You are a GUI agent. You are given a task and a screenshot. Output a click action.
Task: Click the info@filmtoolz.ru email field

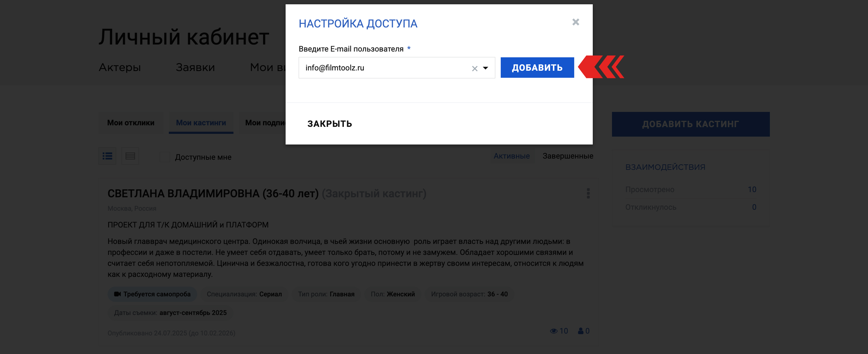pos(397,68)
